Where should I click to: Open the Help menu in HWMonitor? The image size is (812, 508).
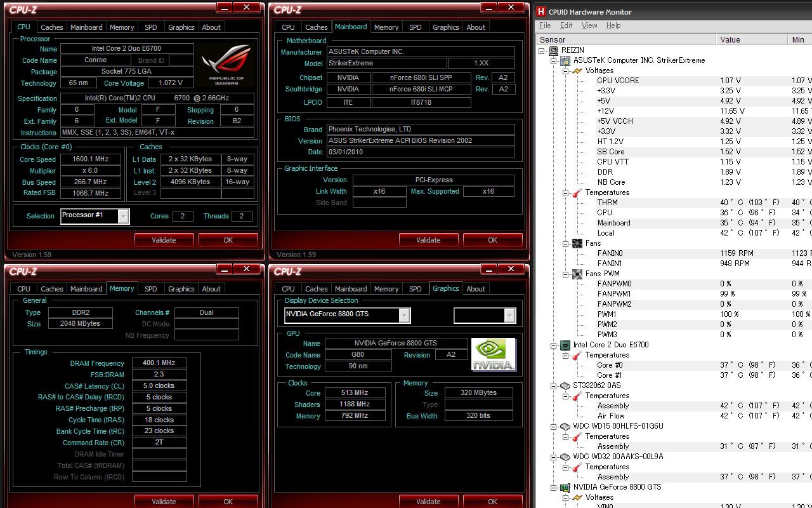point(613,25)
